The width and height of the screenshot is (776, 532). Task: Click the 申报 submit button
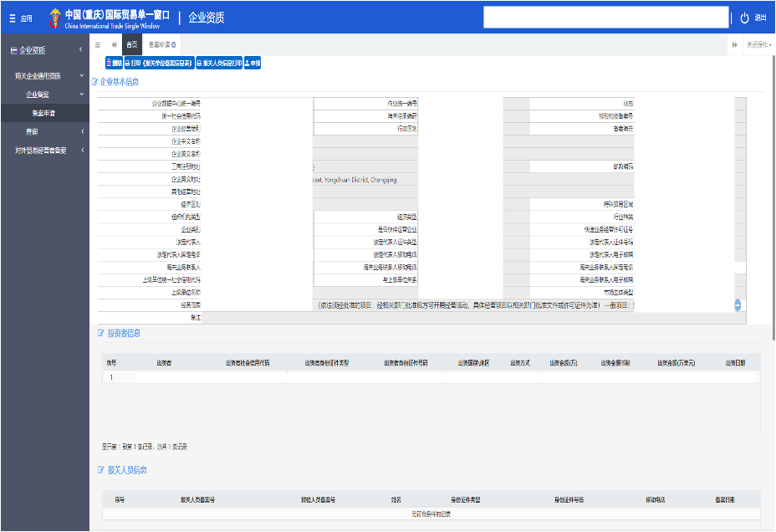(x=253, y=63)
